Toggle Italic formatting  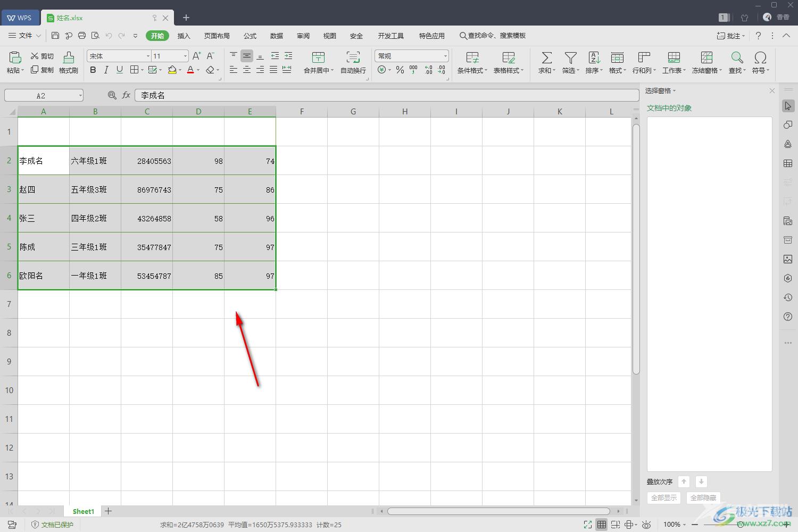pyautogui.click(x=106, y=70)
